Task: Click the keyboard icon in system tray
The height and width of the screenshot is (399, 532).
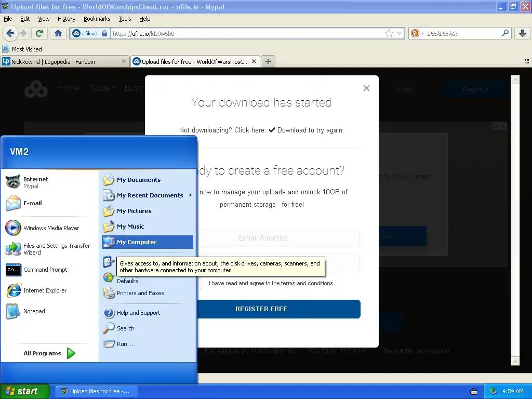Action: tap(474, 392)
